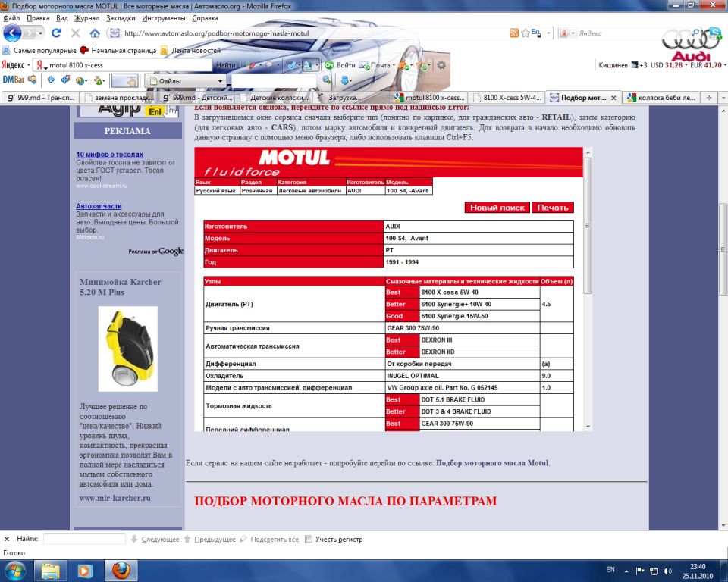
Task: Open Action Center flag in system tray
Action: (x=640, y=571)
